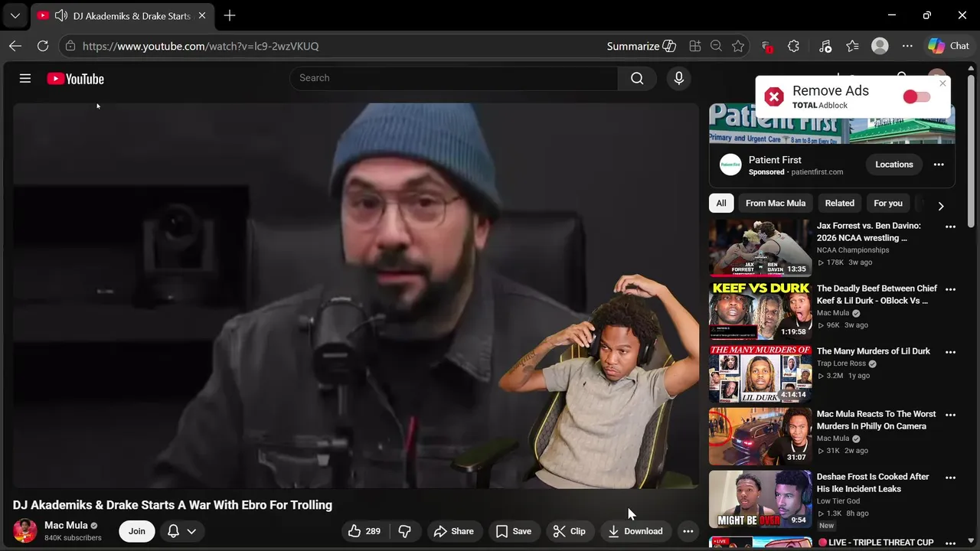Toggle the Remove Ads switch
The image size is (980, 551).
tap(916, 96)
